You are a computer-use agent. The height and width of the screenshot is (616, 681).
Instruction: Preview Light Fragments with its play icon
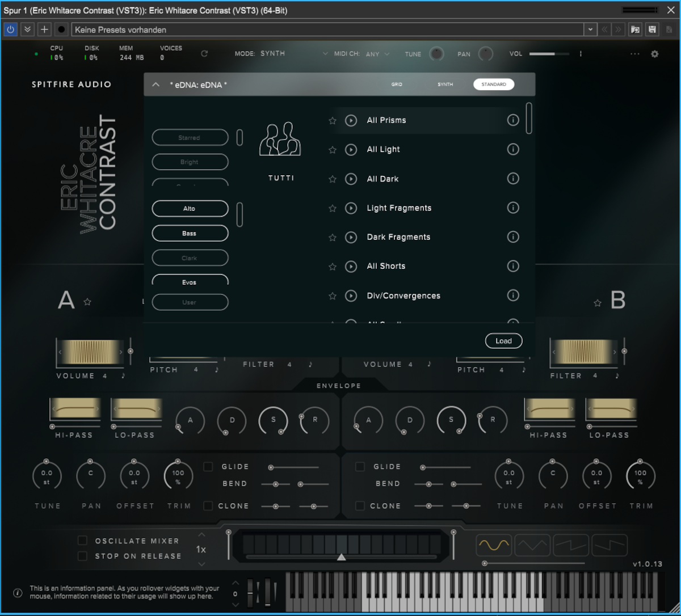pyautogui.click(x=351, y=208)
